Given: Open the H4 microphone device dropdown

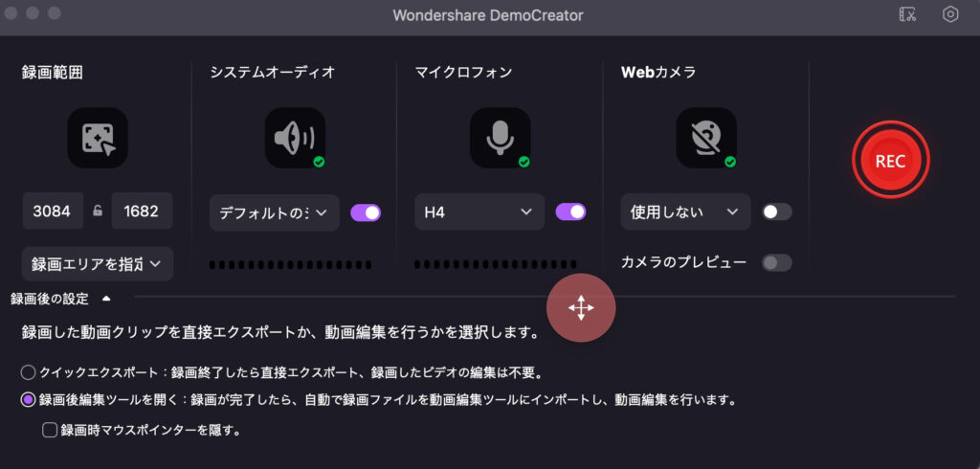Looking at the screenshot, I should tap(479, 212).
